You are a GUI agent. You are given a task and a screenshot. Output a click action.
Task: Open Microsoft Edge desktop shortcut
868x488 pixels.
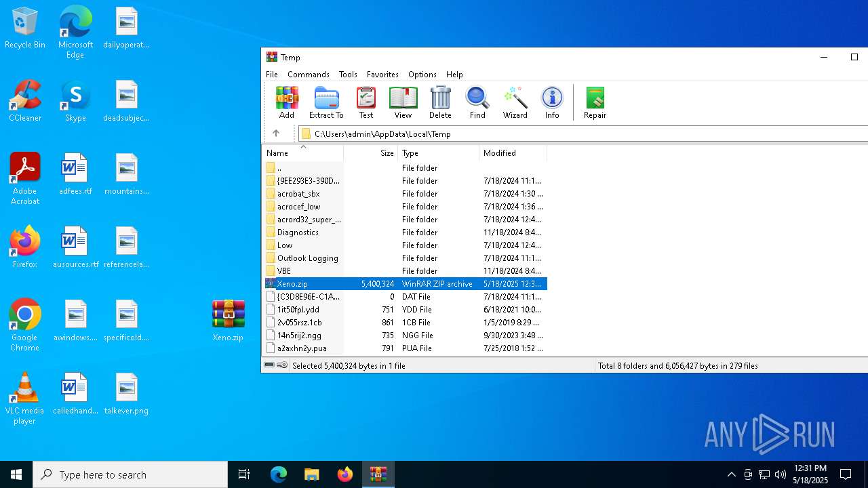pos(75,33)
